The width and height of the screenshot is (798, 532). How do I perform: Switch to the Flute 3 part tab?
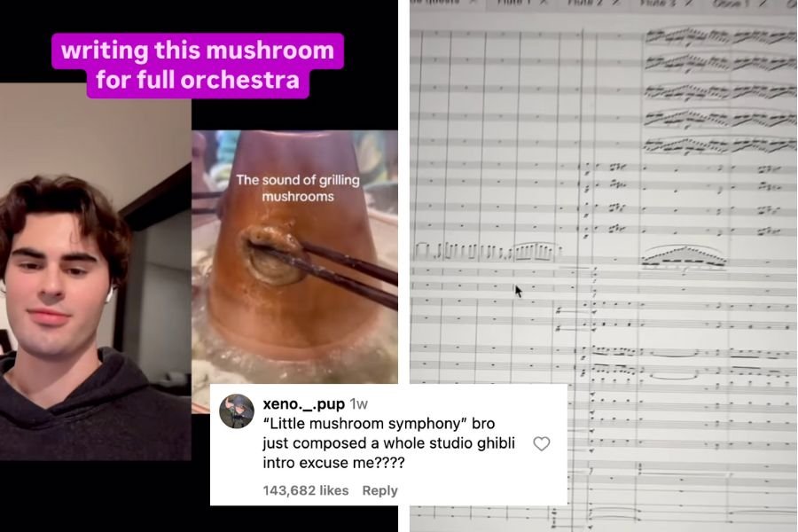[x=659, y=3]
